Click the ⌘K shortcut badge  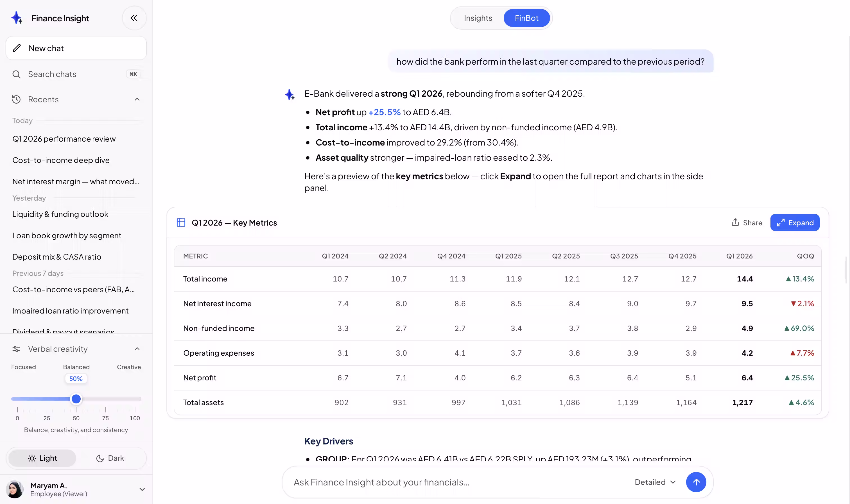(134, 74)
